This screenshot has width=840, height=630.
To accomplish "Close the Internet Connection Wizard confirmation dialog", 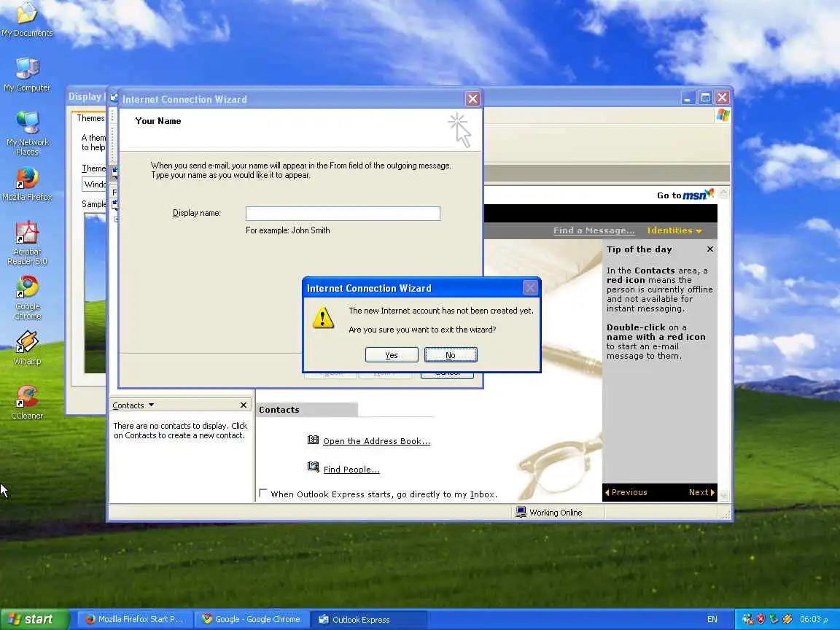I will pos(530,288).
